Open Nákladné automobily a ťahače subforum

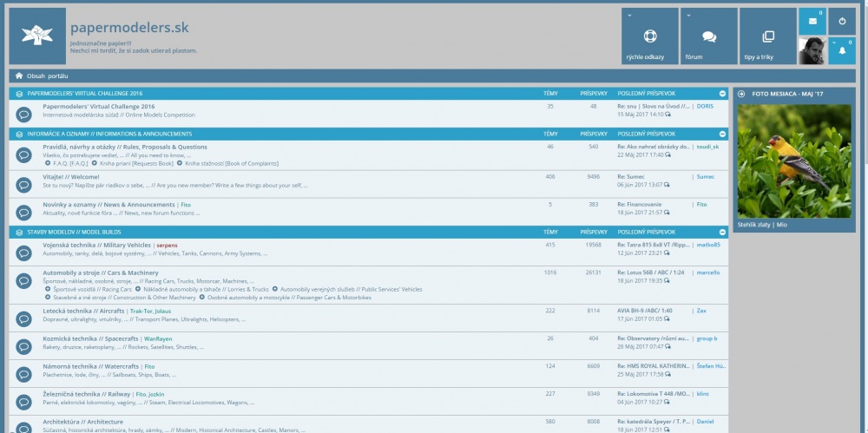coord(206,289)
